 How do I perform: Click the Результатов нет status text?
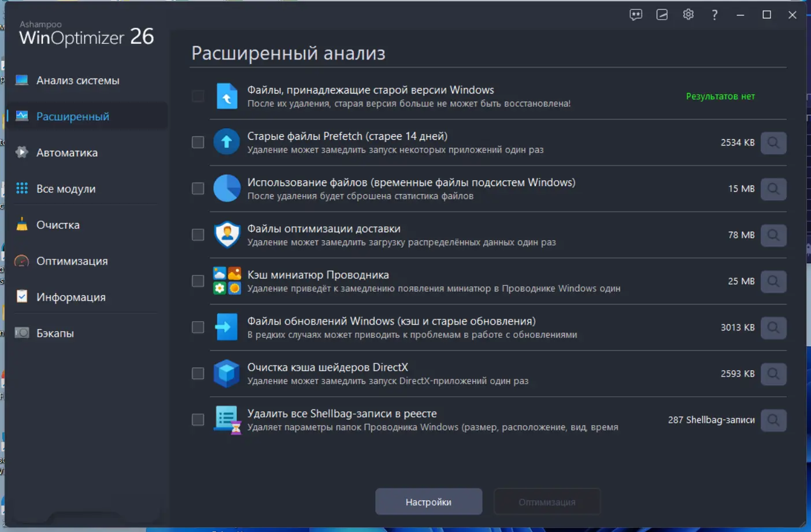click(720, 96)
